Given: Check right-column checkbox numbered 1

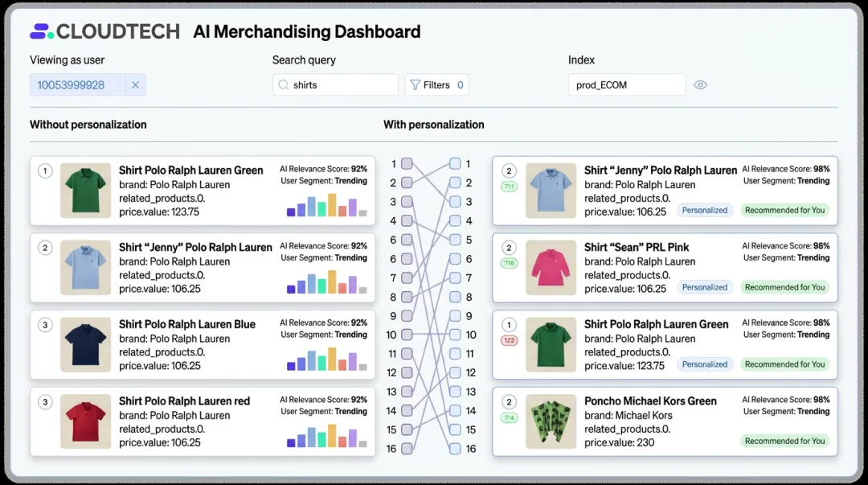Looking at the screenshot, I should (x=455, y=163).
